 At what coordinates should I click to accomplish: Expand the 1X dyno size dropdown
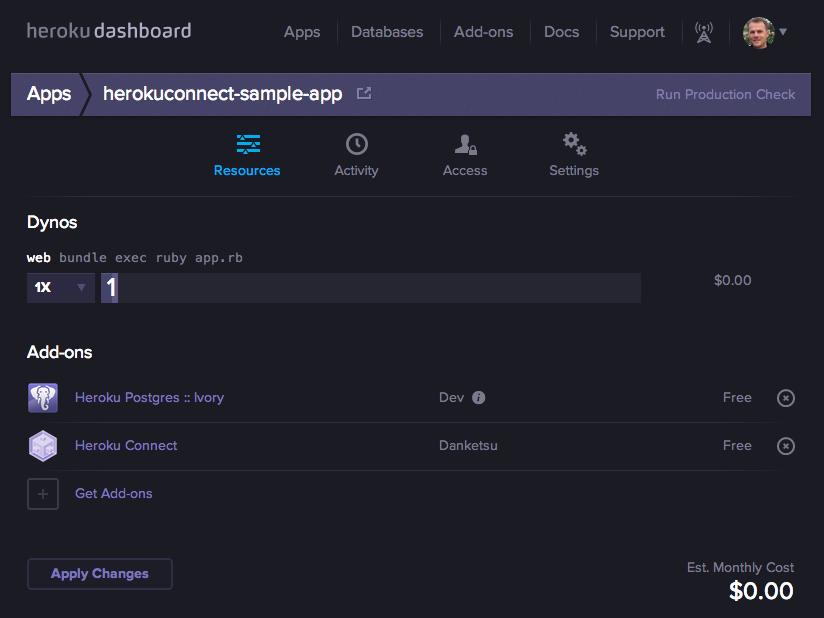61,287
